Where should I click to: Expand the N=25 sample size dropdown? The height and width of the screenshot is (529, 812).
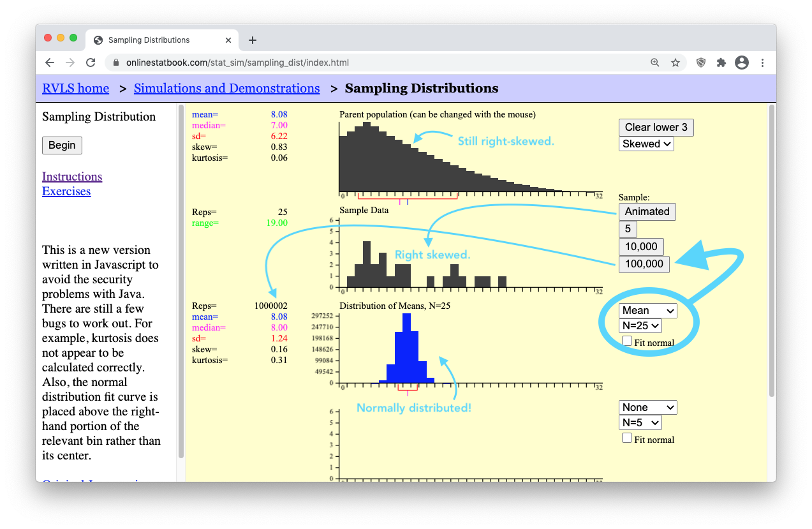[640, 325]
